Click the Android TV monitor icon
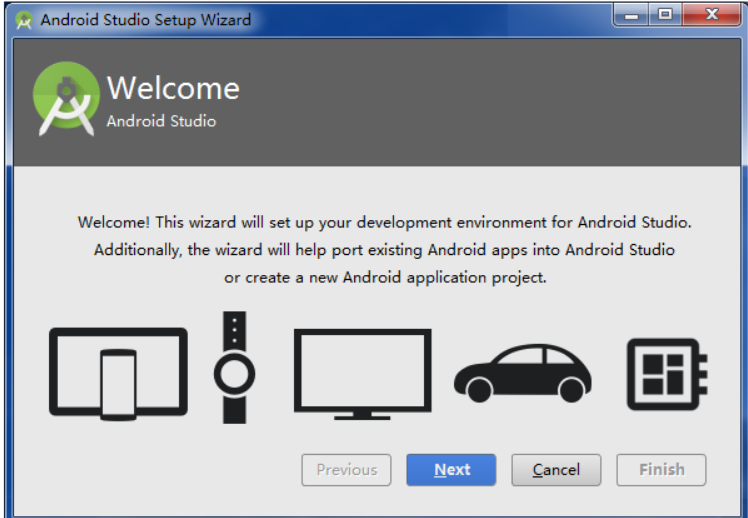Screen dimensions: 748x518 tap(363, 374)
